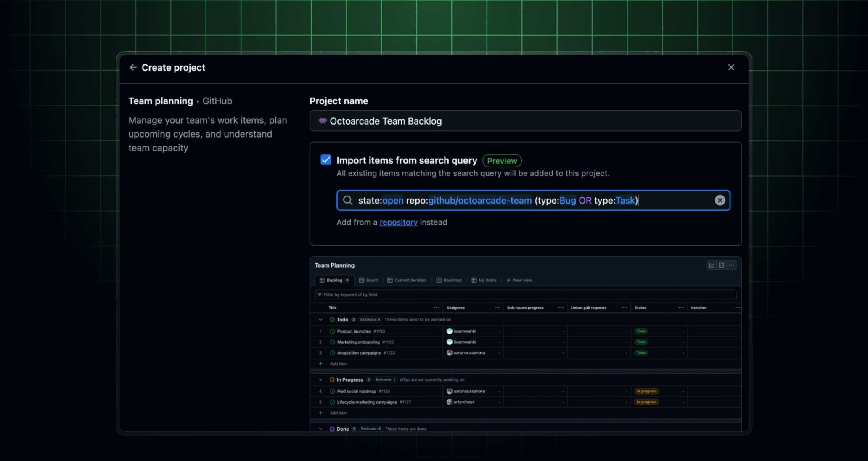This screenshot has height=461, width=868.
Task: Click the search magnifier icon in the query field
Action: pyautogui.click(x=347, y=200)
